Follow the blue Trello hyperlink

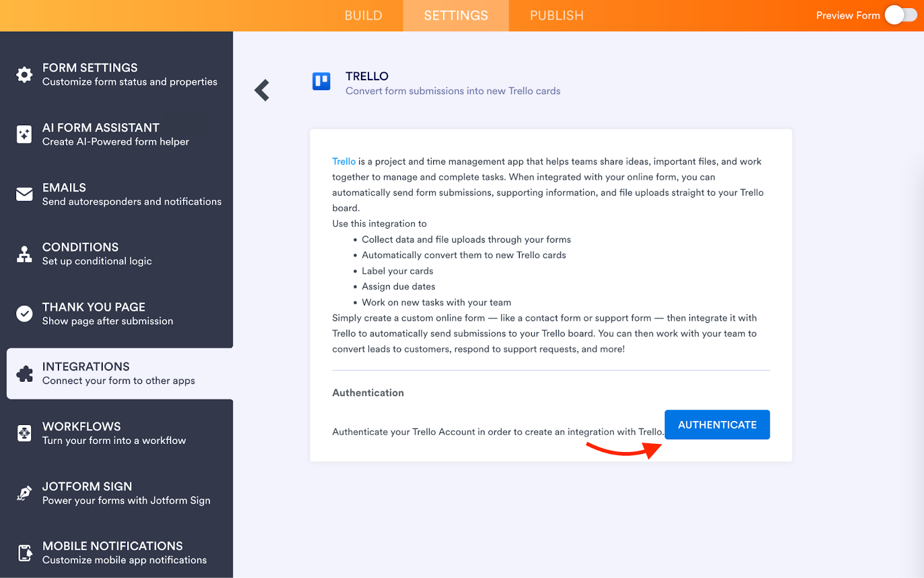click(x=344, y=162)
